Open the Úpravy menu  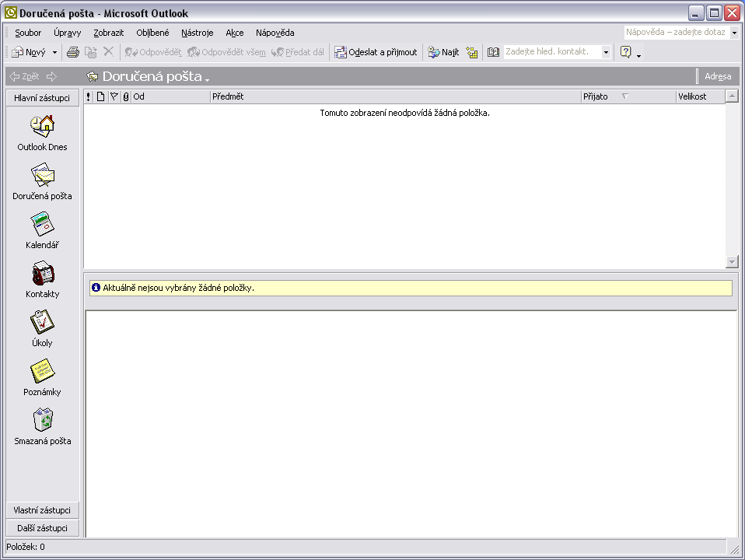click(67, 33)
